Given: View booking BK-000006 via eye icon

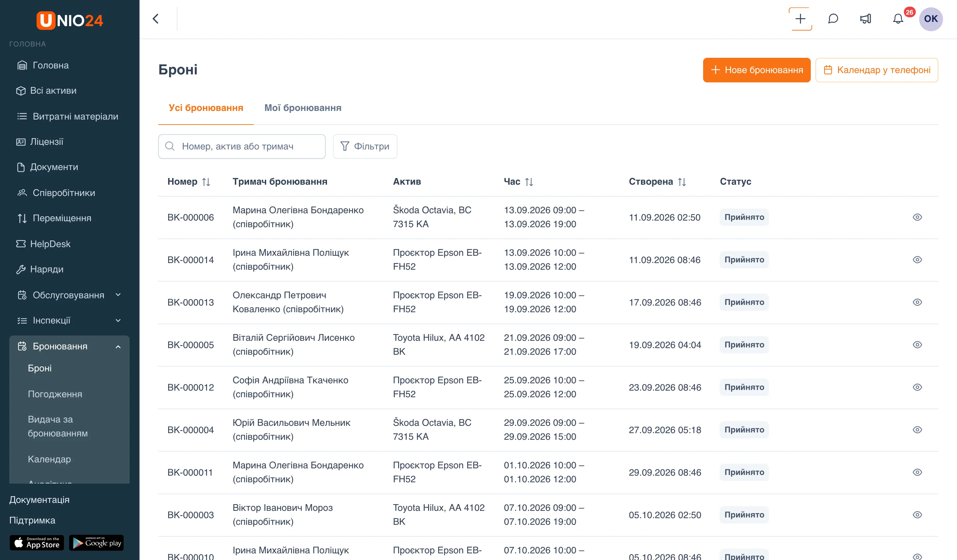Looking at the screenshot, I should [x=917, y=217].
